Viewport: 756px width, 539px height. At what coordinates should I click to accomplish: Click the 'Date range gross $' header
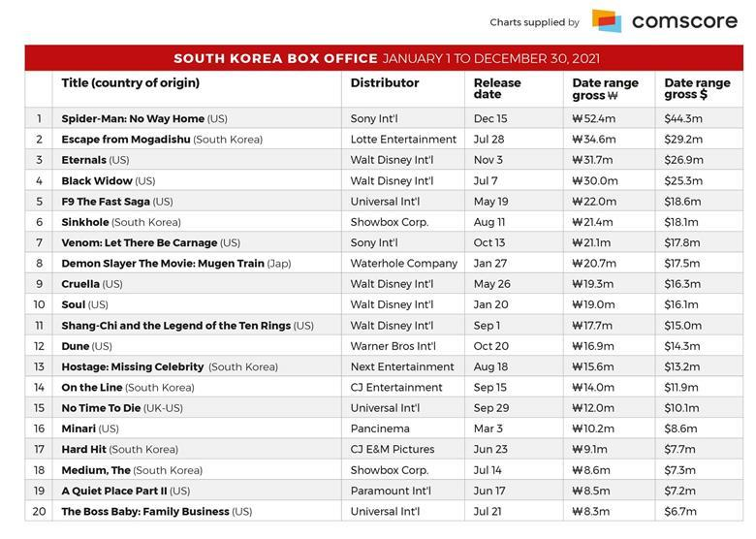tap(697, 89)
